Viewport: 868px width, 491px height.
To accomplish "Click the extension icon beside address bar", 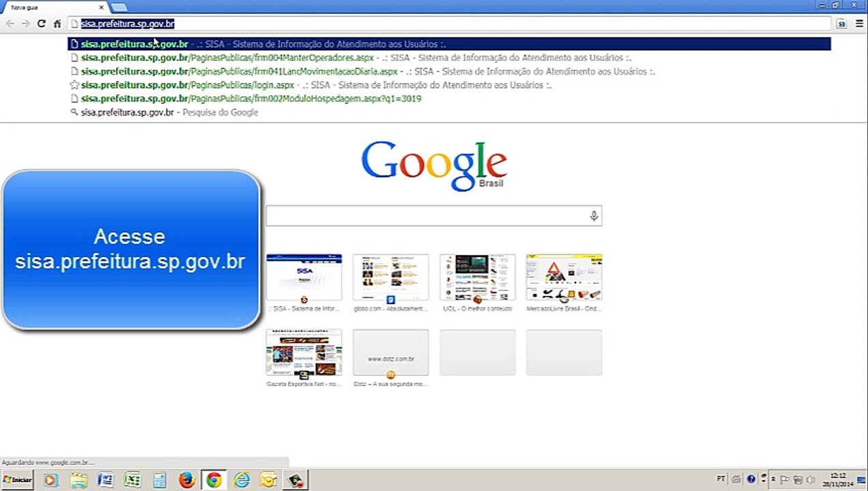I will (x=841, y=23).
